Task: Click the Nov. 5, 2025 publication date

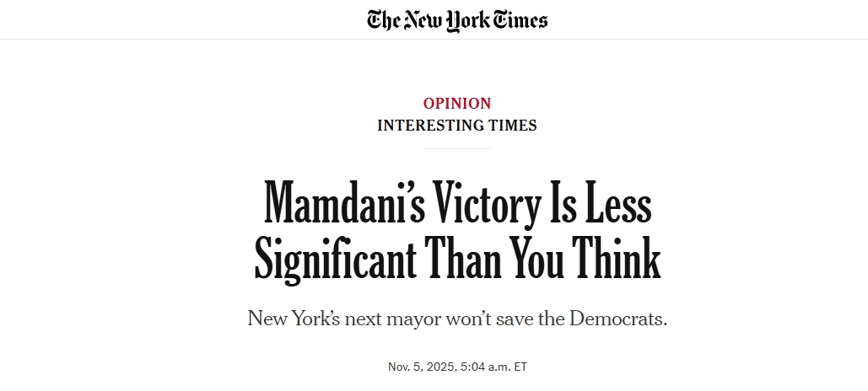Action: pyautogui.click(x=421, y=367)
